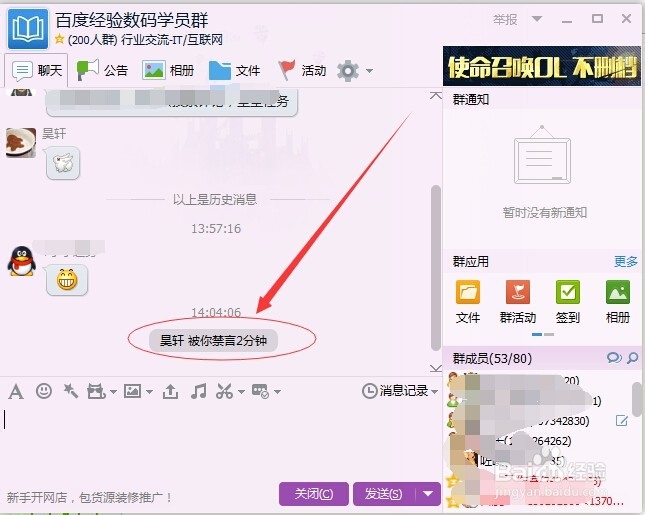Open the group avatar book icon

28,29
